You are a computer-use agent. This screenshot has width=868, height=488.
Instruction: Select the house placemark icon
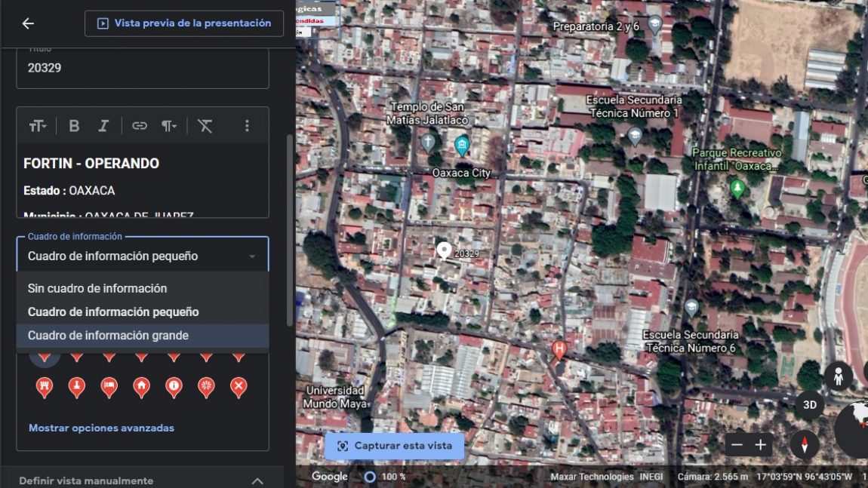(x=141, y=387)
